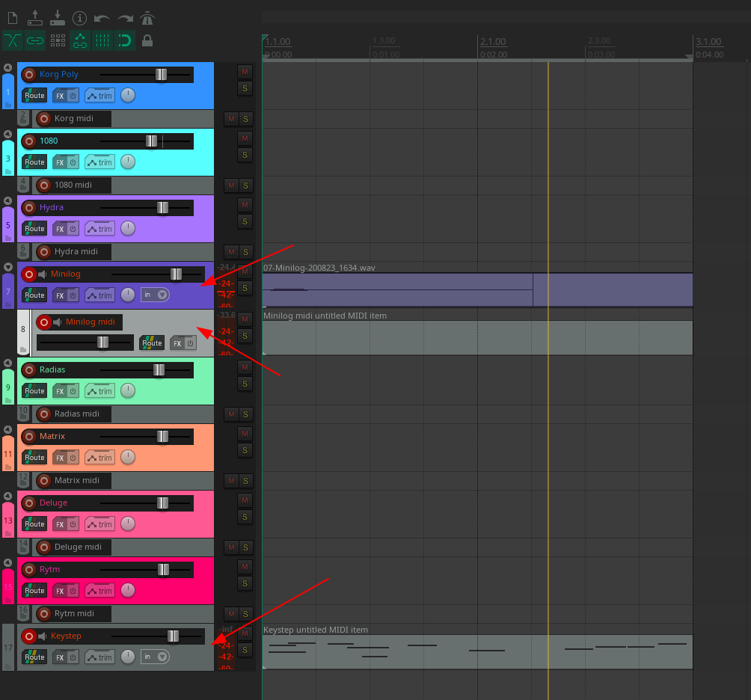Solo the Keystep track
751x700 pixels.
point(245,650)
